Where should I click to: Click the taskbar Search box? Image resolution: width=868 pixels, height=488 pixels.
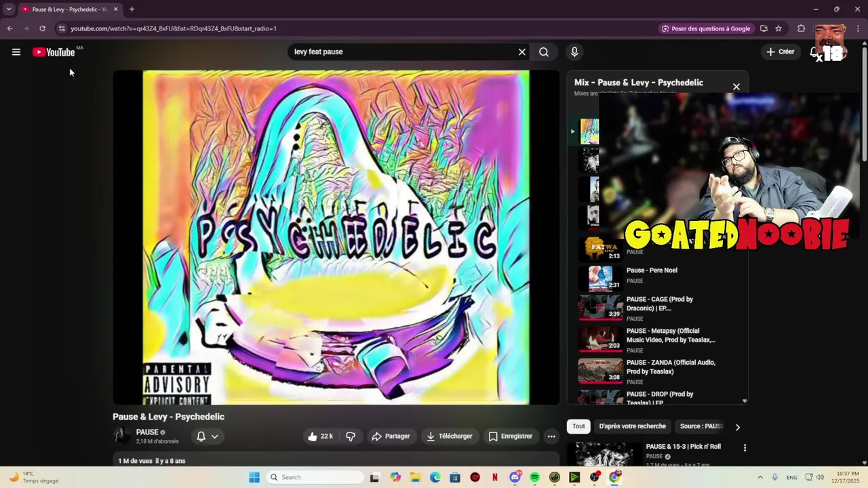315,477
